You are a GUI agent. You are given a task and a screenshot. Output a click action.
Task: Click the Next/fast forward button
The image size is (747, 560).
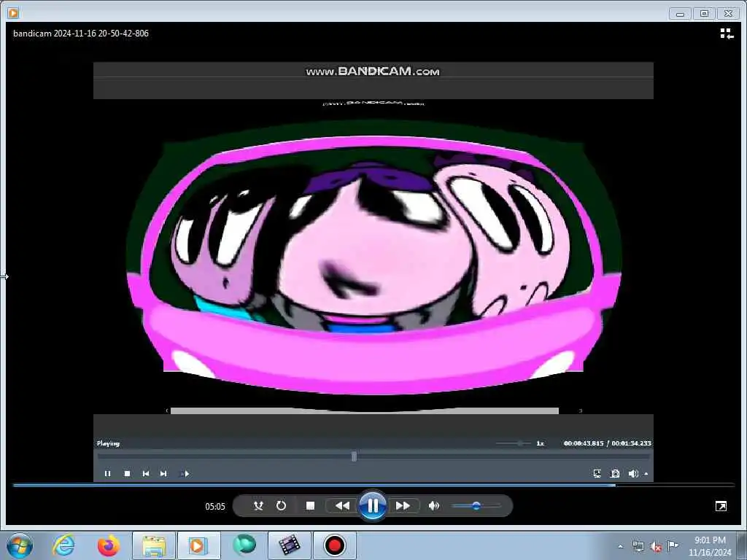(x=403, y=506)
